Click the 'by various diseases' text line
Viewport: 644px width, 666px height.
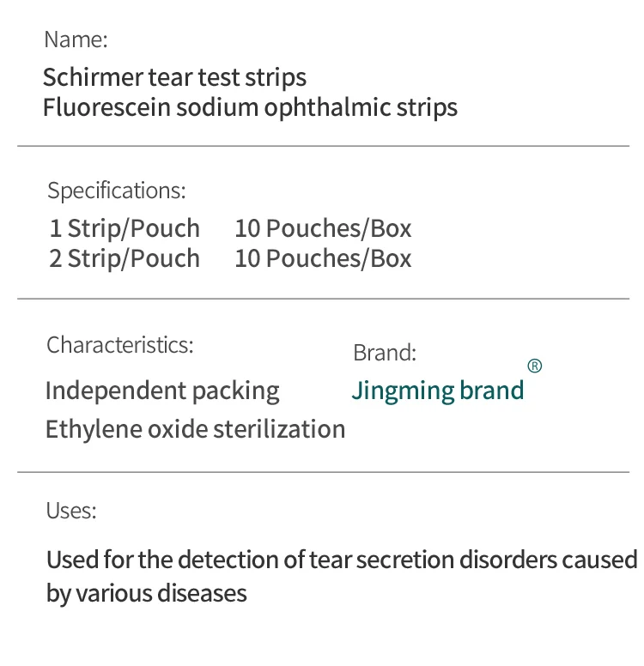pyautogui.click(x=146, y=594)
